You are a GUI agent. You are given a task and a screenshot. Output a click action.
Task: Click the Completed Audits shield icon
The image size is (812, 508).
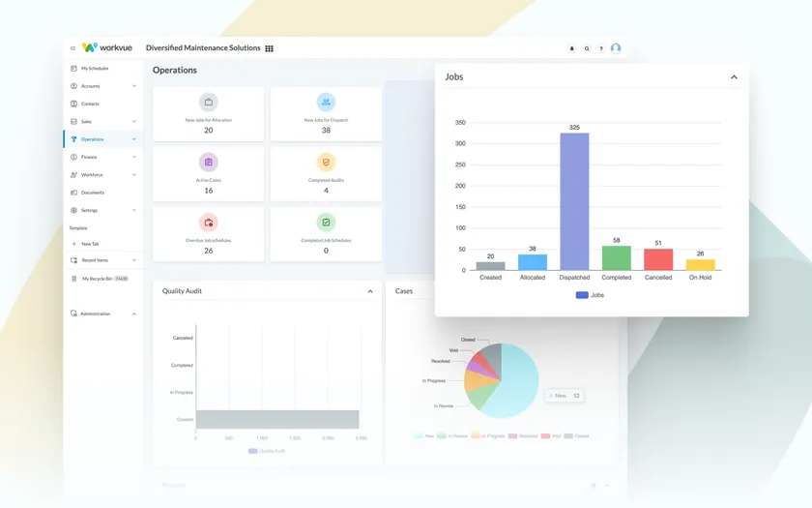click(326, 163)
